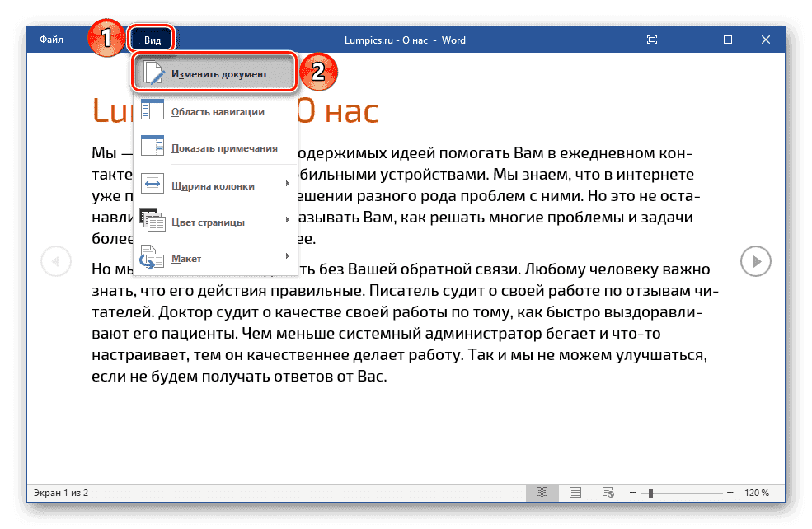Select the Ширина колонки arrows icon
This screenshot has height=529, width=812.
coord(153,185)
